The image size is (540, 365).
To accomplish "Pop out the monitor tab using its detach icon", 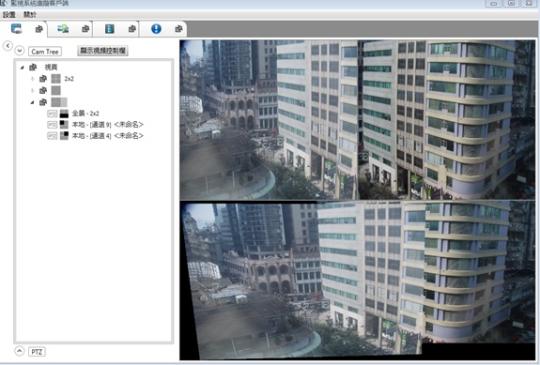I will (39, 29).
